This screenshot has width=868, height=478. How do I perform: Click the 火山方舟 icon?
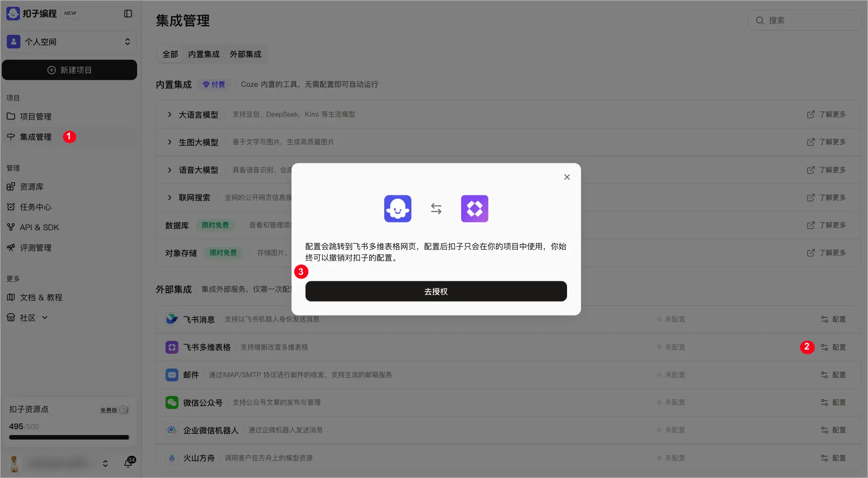coord(172,458)
